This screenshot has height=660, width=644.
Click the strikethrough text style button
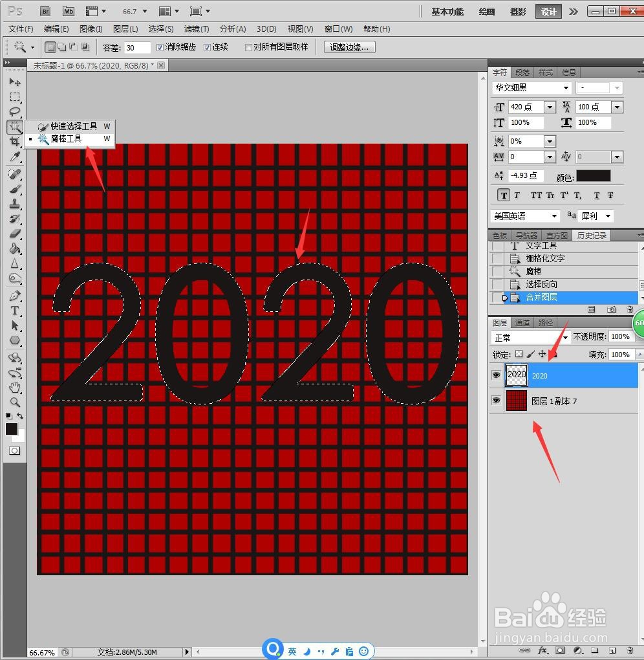point(610,195)
